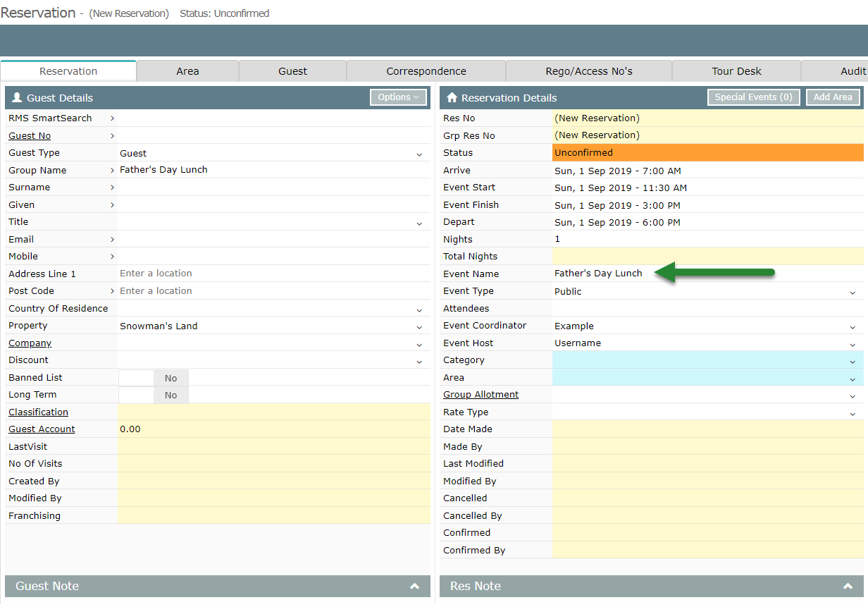
Task: Click Nights value field
Action: (708, 240)
